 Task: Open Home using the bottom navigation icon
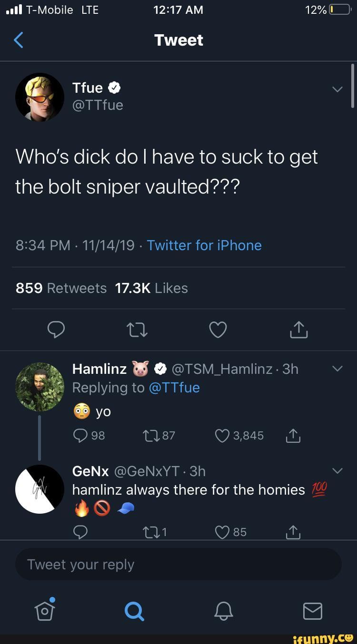point(44,612)
